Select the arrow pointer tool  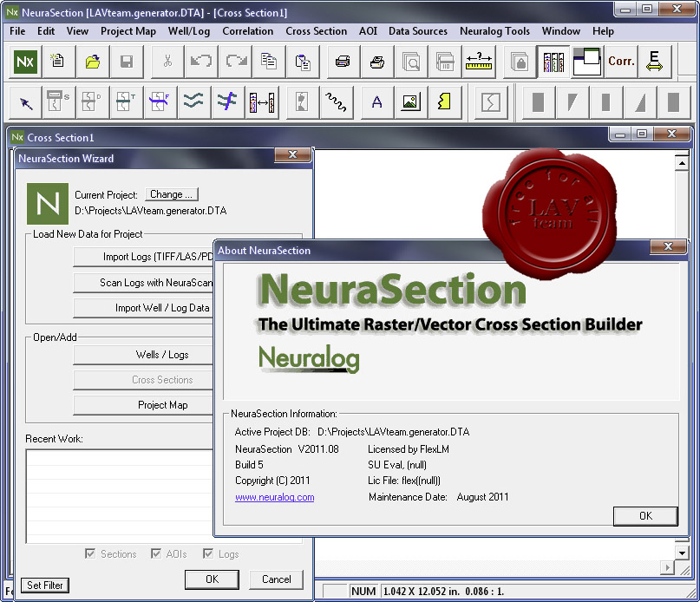(26, 102)
